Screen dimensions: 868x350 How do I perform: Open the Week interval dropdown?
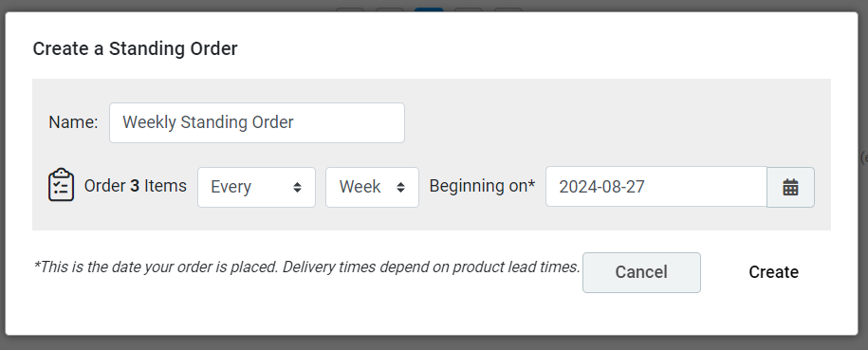[x=372, y=187]
